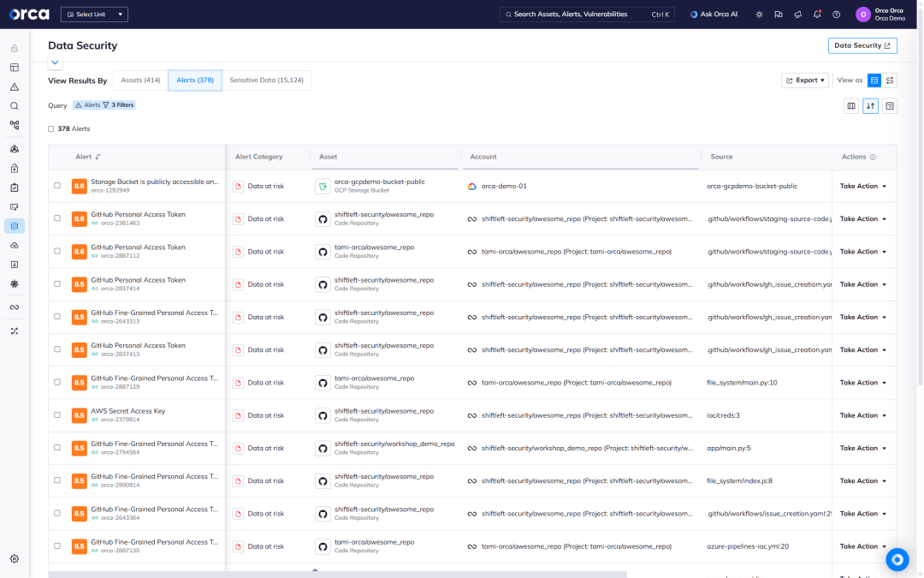Image resolution: width=924 pixels, height=578 pixels.
Task: Click the row density icon beside sort
Action: 890,106
